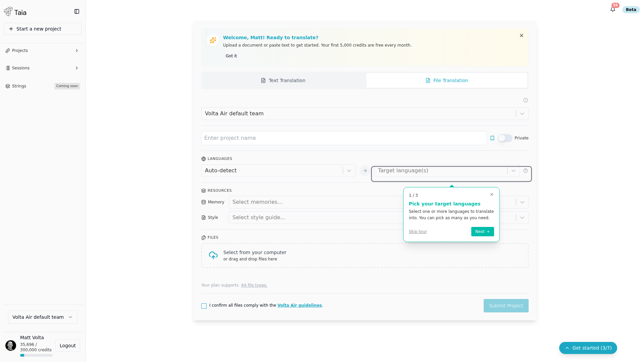
Task: Click the Strings sidebar icon
Action: coord(8,86)
